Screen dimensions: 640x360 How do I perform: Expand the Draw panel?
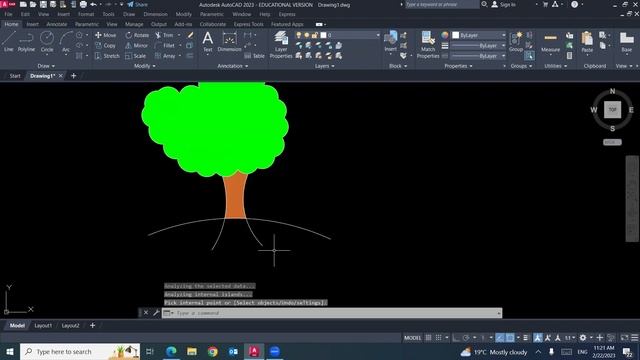click(x=46, y=66)
